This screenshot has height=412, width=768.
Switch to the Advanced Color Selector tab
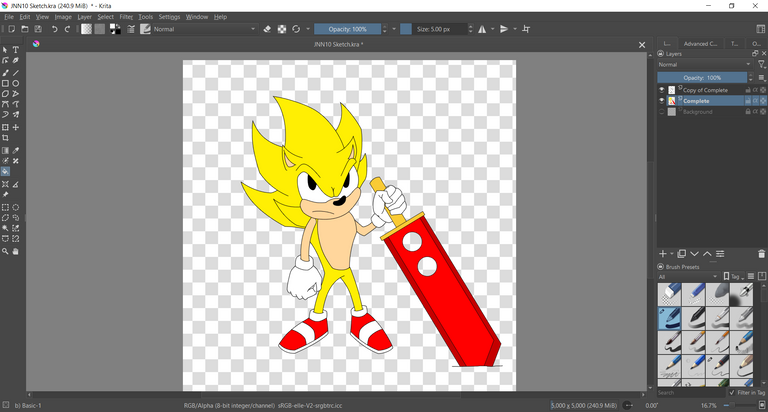700,44
